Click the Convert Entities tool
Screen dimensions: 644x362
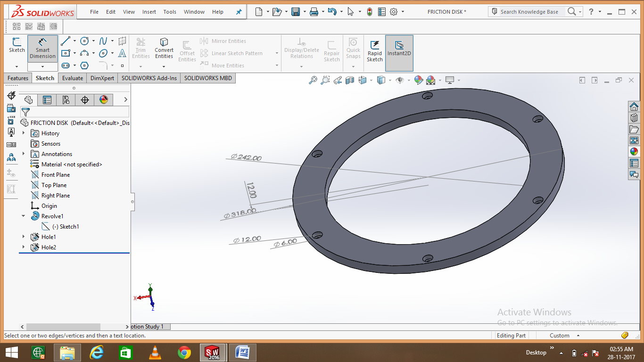point(164,49)
